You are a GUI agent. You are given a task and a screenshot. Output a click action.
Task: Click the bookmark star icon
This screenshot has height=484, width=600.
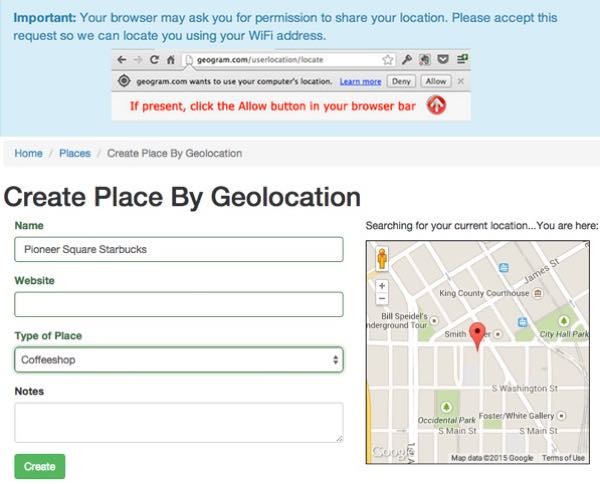[388, 60]
